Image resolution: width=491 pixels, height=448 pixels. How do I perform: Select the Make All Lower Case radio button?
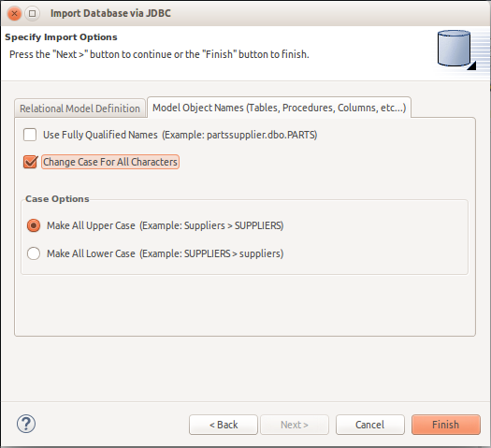coord(34,253)
